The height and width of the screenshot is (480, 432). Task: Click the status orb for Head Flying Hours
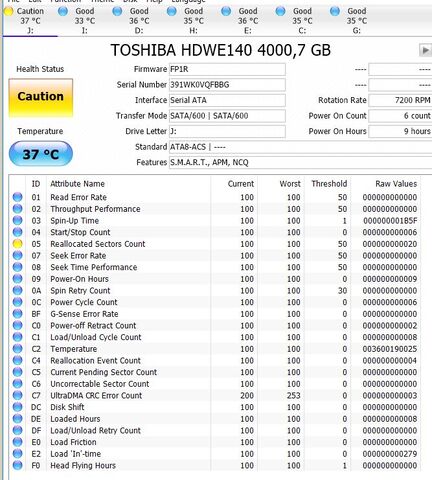(17, 465)
